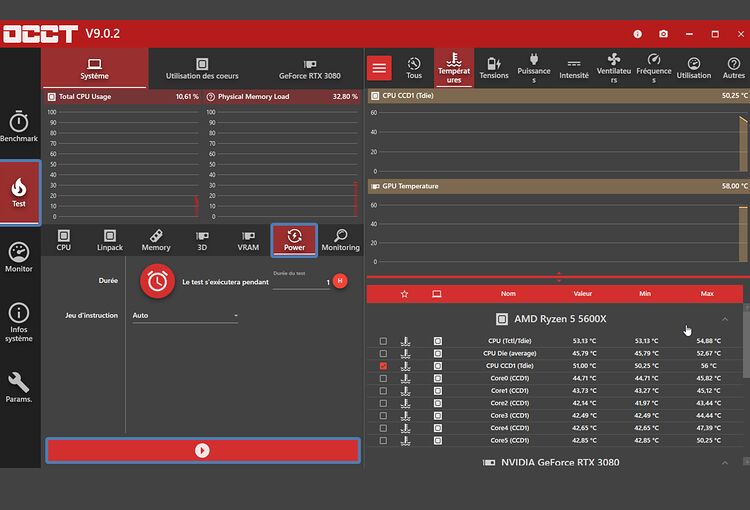
Task: Open Infos système in the sidebar
Action: pos(19,322)
